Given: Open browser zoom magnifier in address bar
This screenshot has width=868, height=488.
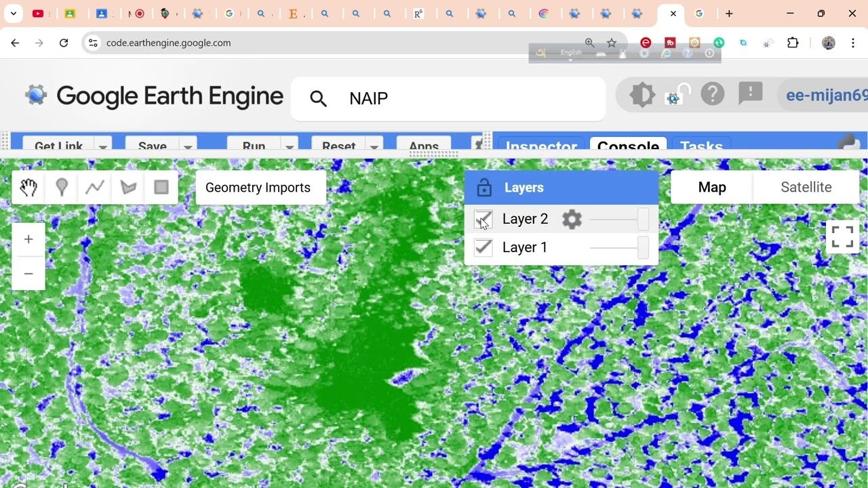Looking at the screenshot, I should [x=589, y=43].
